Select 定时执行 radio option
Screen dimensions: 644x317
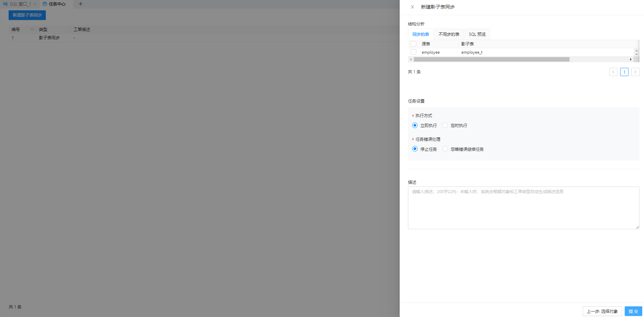pyautogui.click(x=445, y=125)
